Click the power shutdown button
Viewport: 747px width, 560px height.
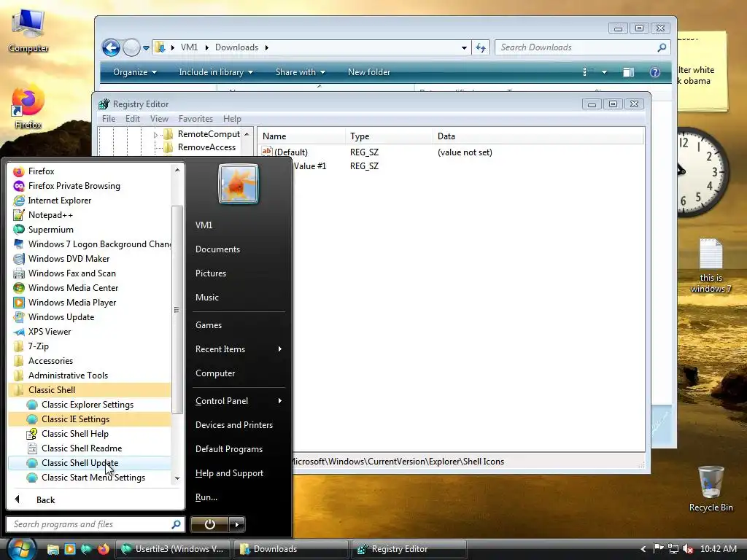click(210, 525)
